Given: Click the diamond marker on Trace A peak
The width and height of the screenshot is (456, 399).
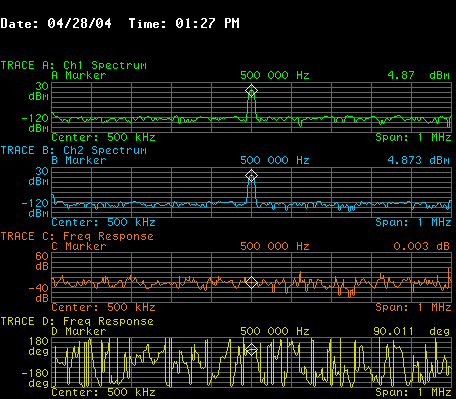Looking at the screenshot, I should [x=251, y=90].
